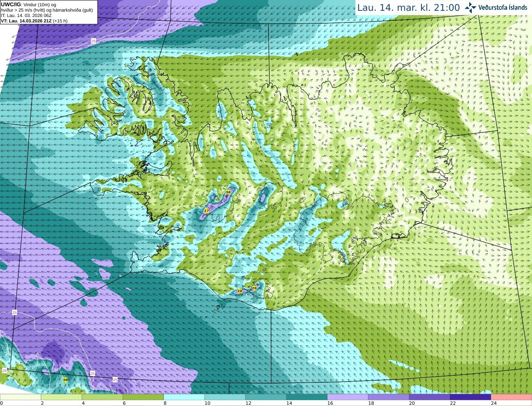
Task: Click the scale number 14
Action: click(289, 403)
